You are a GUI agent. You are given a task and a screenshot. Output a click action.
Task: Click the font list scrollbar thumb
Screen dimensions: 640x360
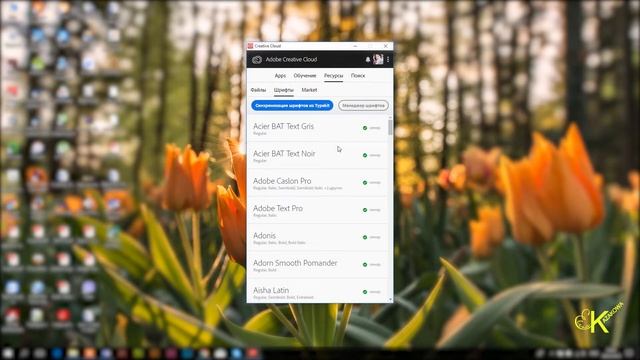[x=391, y=127]
